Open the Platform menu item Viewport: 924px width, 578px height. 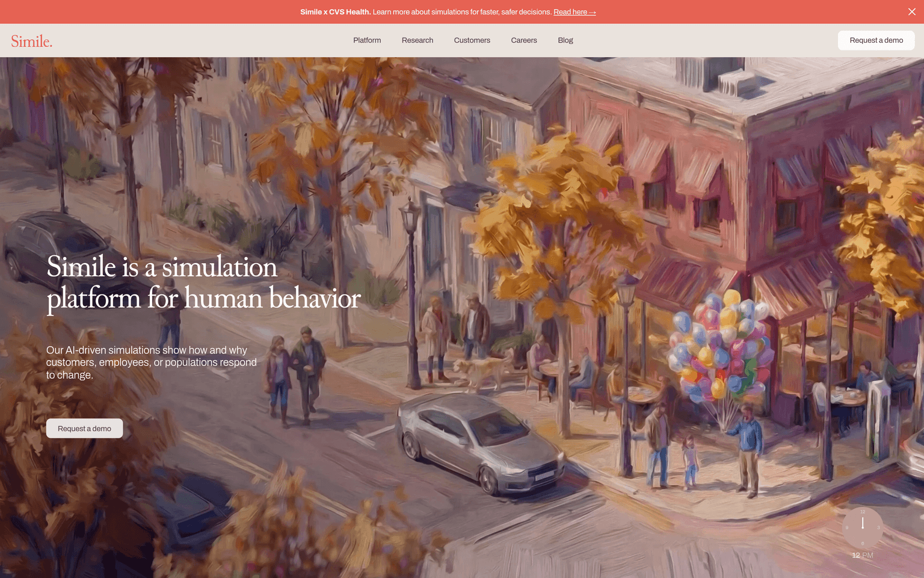(x=367, y=40)
